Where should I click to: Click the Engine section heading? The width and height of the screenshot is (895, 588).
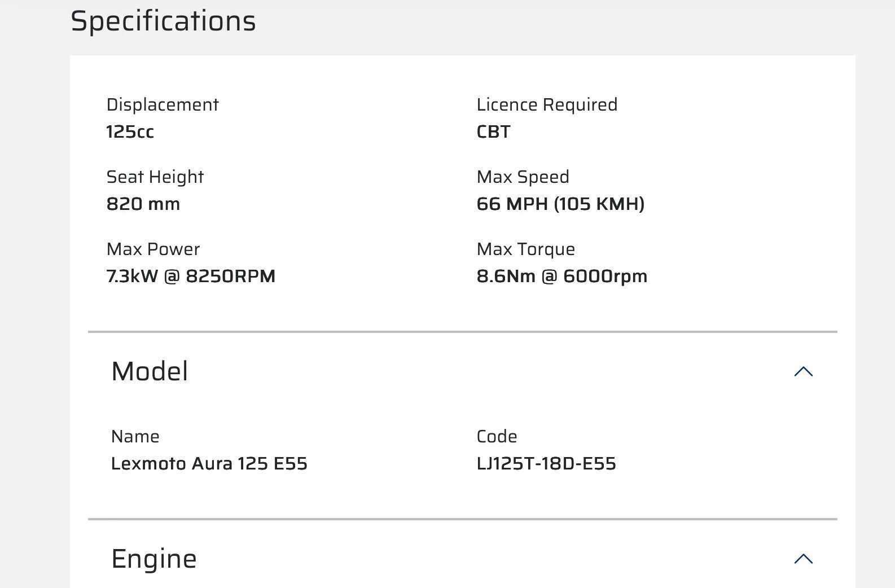pos(154,559)
